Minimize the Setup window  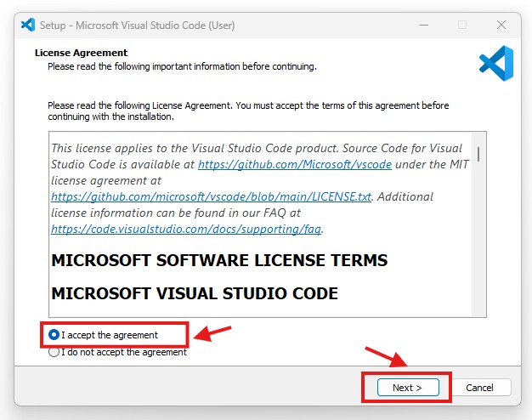[x=423, y=25]
